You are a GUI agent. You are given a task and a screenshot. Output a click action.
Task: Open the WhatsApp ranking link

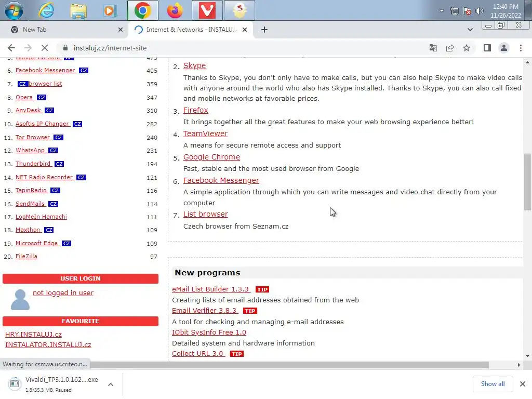point(30,150)
